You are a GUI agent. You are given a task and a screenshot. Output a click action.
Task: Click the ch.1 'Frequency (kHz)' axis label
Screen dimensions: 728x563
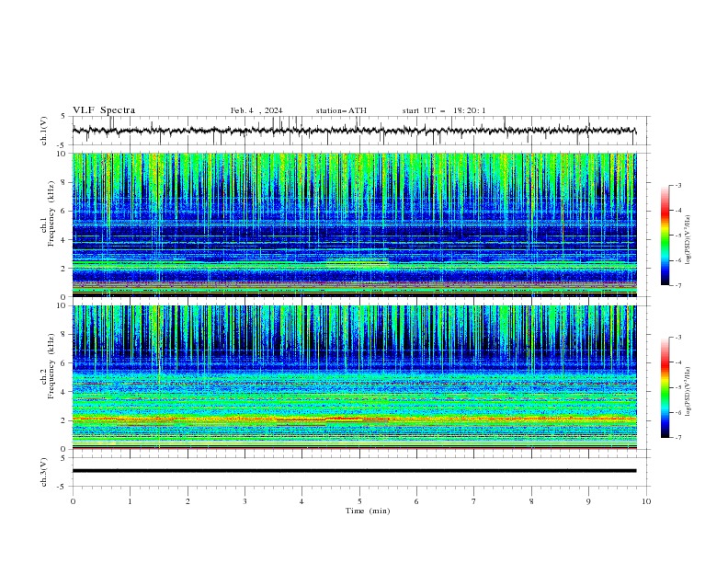[x=51, y=213]
